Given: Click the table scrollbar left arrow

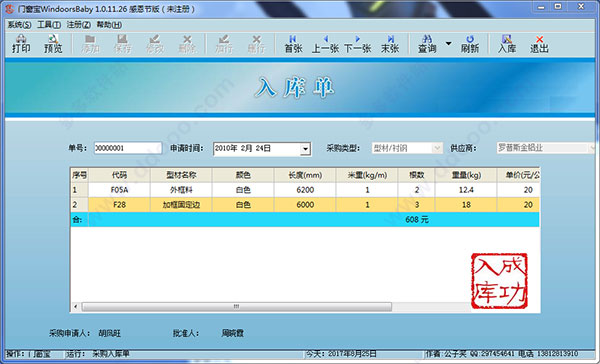Looking at the screenshot, I should pos(76,307).
